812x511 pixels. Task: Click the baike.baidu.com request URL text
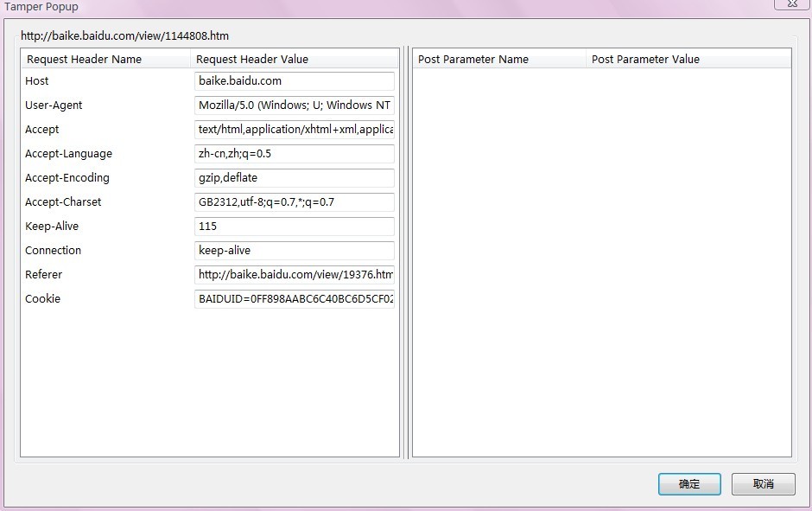coord(124,35)
